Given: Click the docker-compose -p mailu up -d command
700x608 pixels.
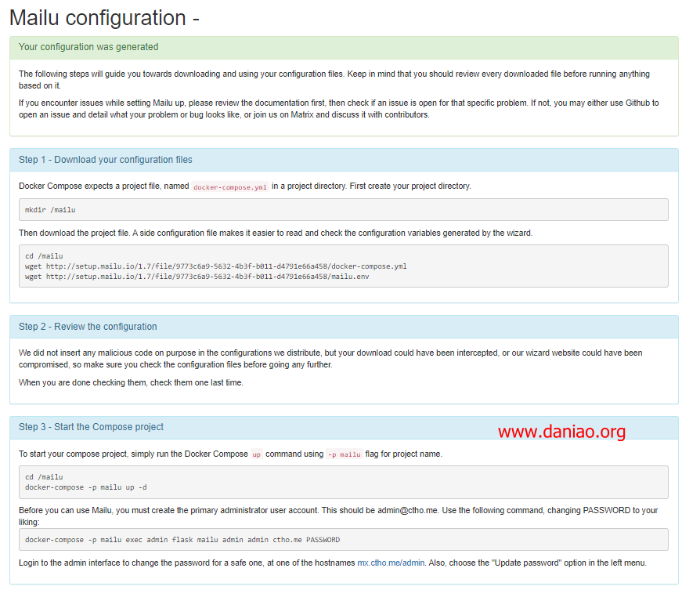Looking at the screenshot, I should click(x=85, y=487).
